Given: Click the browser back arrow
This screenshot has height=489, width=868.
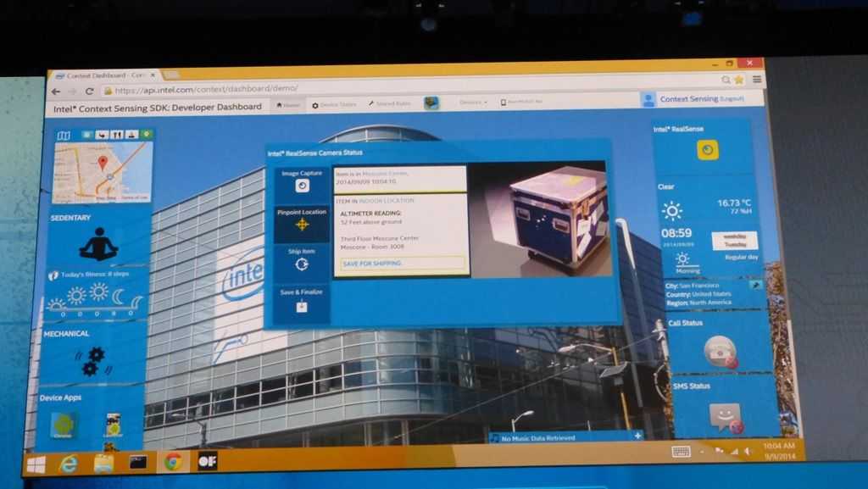Looking at the screenshot, I should coord(56,92).
